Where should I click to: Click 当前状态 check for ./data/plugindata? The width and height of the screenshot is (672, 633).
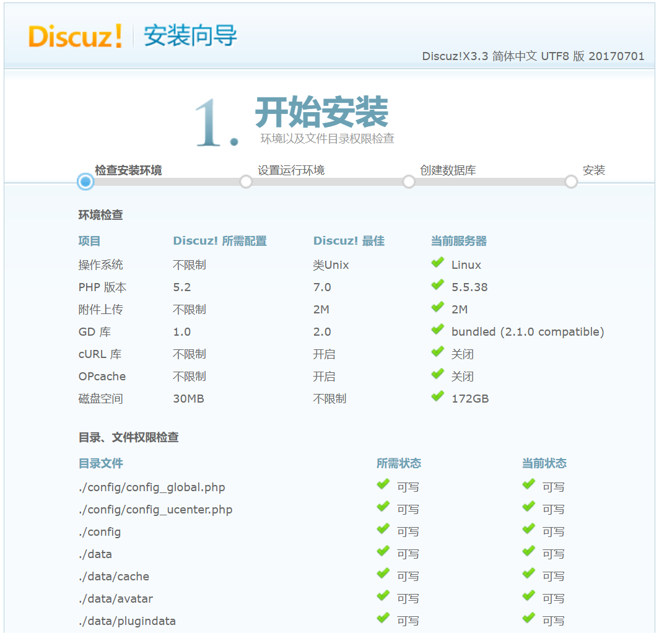click(x=529, y=618)
